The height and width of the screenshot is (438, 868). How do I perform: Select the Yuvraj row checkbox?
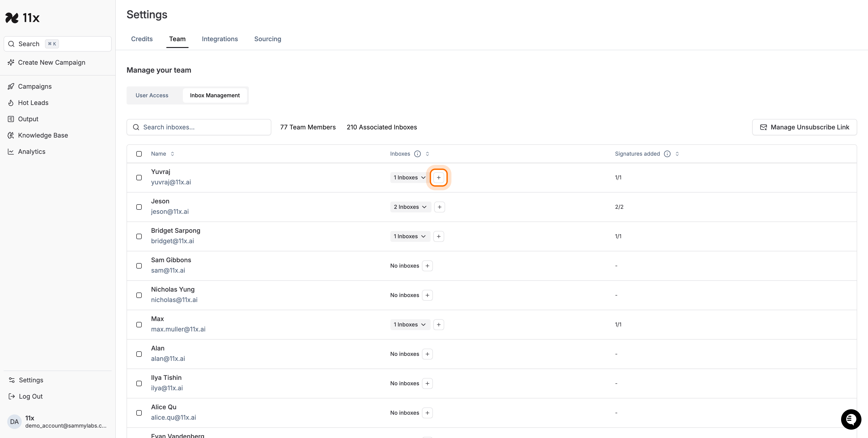click(139, 177)
